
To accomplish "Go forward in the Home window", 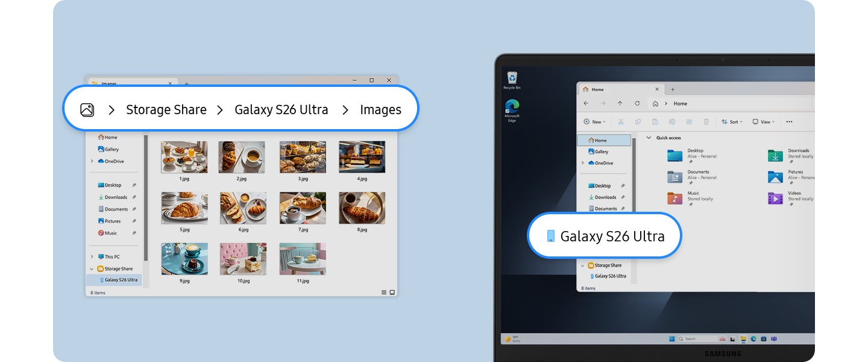I will (603, 104).
